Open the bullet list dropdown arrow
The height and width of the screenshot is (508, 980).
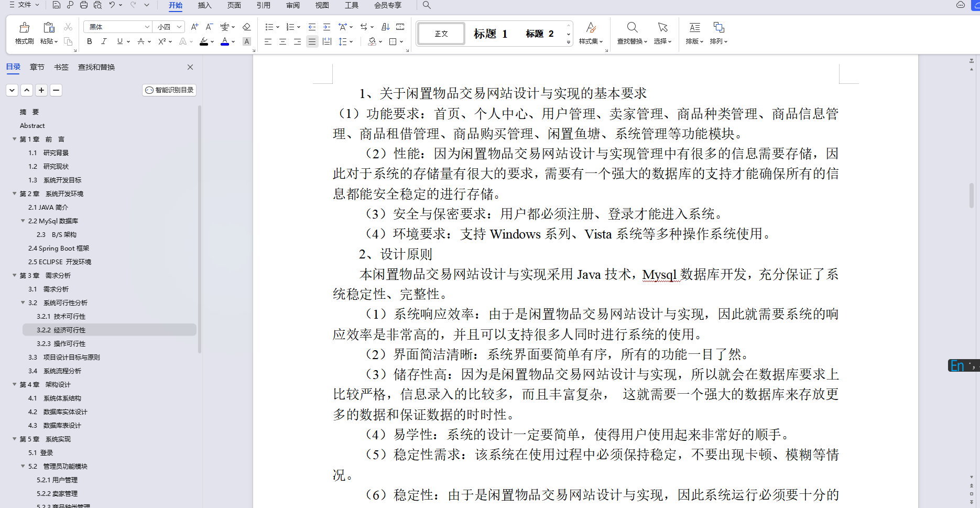click(278, 27)
